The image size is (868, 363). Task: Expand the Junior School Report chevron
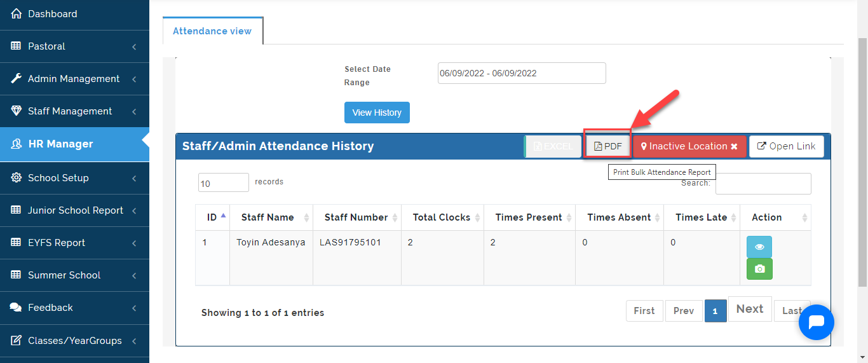pos(135,210)
